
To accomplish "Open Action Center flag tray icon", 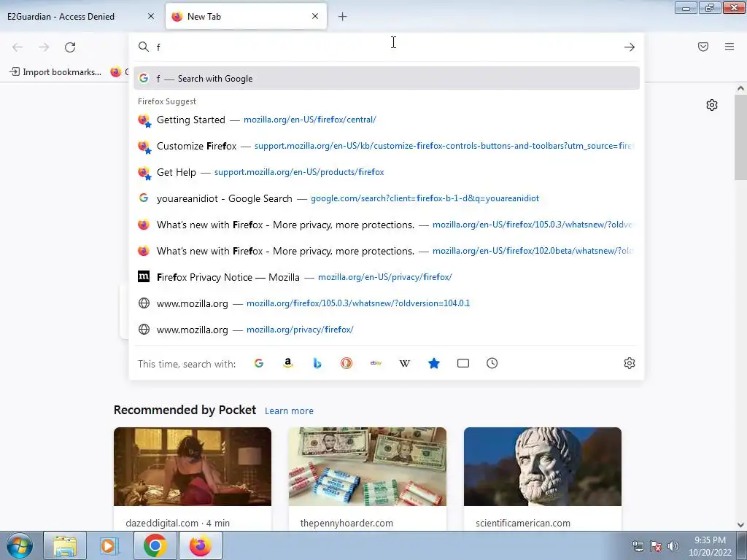I will [x=656, y=546].
